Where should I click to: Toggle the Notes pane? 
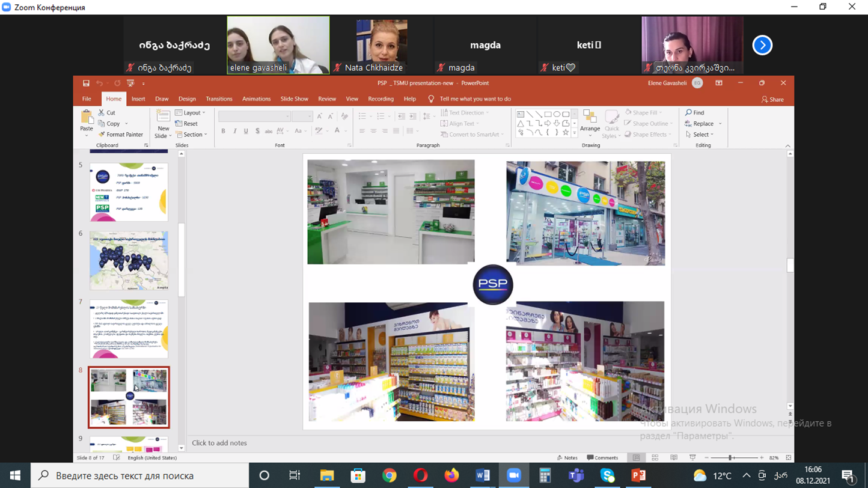[567, 458]
